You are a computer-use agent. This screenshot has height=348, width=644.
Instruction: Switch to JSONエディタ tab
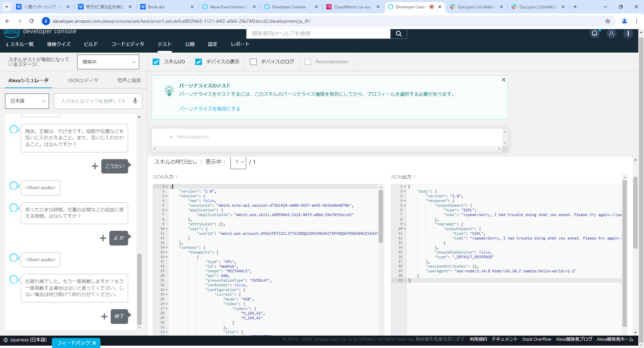83,80
